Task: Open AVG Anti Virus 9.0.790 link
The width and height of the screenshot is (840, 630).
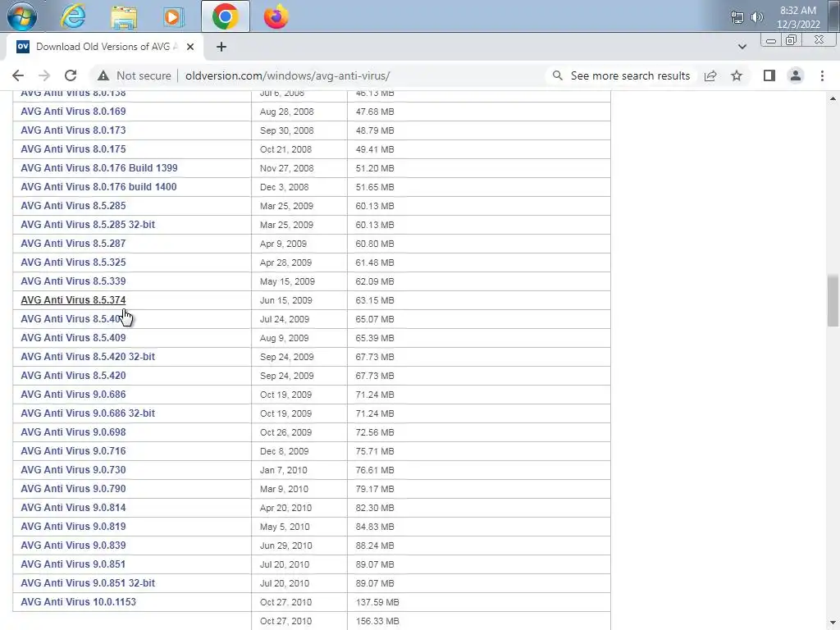Action: (73, 489)
